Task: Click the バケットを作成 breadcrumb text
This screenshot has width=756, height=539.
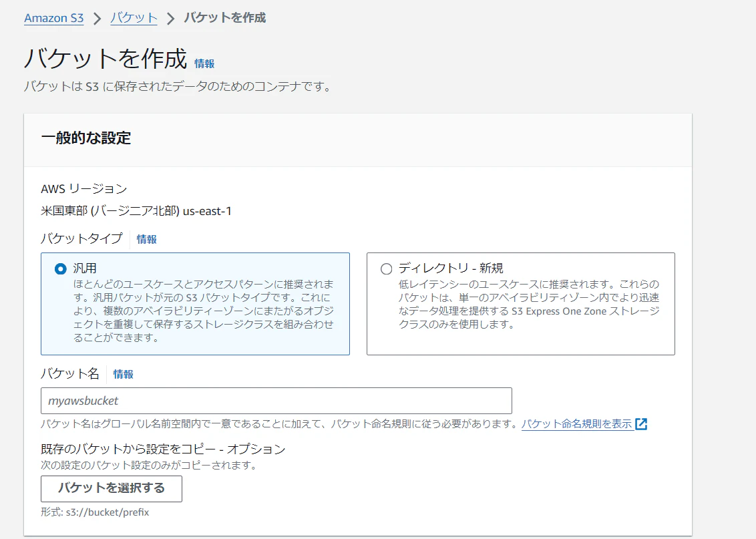Action: click(224, 18)
